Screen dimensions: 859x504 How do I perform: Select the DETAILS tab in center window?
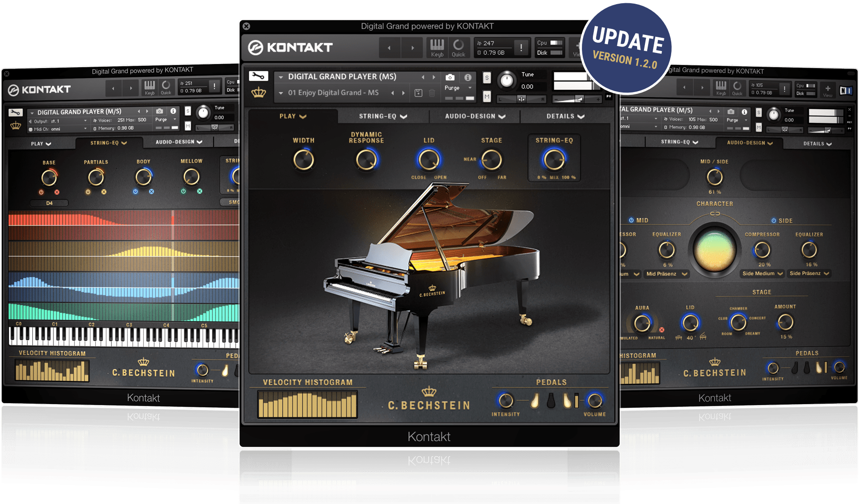click(565, 116)
